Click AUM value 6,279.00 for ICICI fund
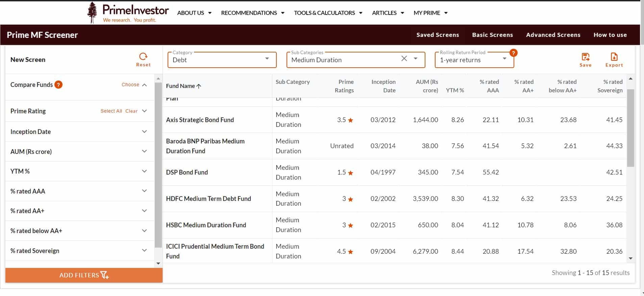644x296 pixels. click(425, 251)
